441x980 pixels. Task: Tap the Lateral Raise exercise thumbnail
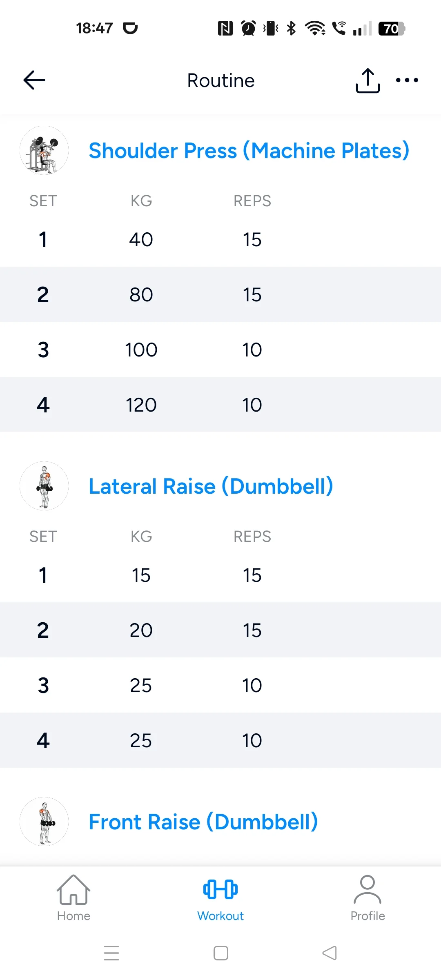pos(44,486)
